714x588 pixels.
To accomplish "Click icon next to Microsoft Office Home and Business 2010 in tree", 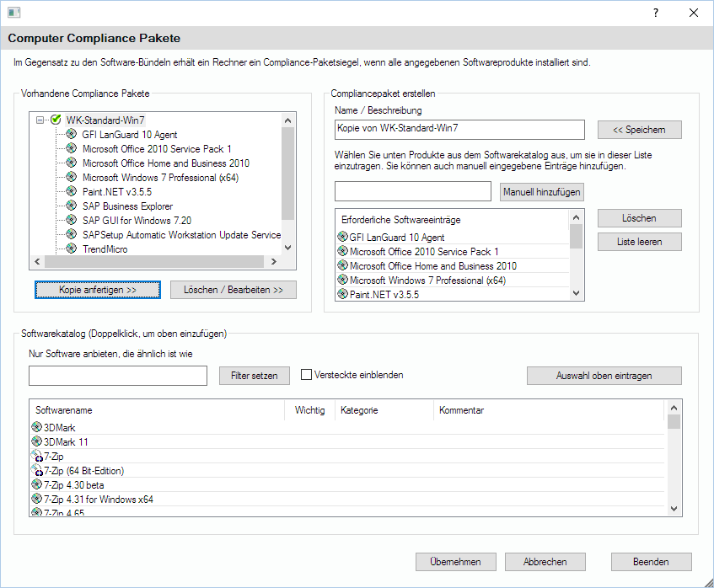I will (x=72, y=163).
